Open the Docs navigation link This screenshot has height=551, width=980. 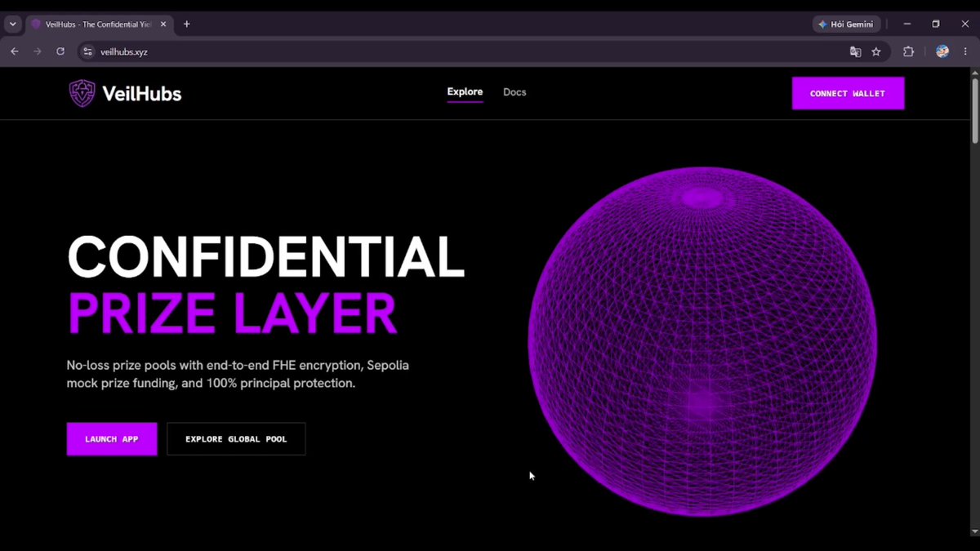(x=514, y=92)
